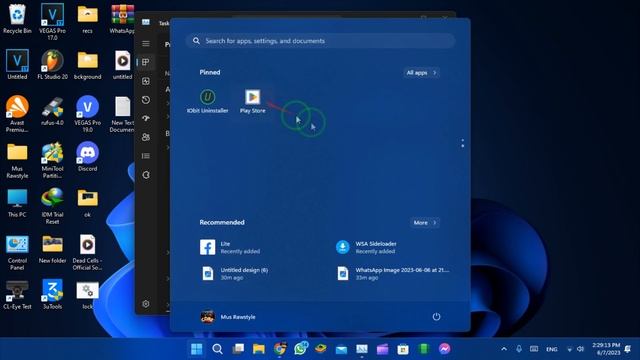Select the desktop folder labeled New folder
The image size is (640, 360).
tap(52, 249)
